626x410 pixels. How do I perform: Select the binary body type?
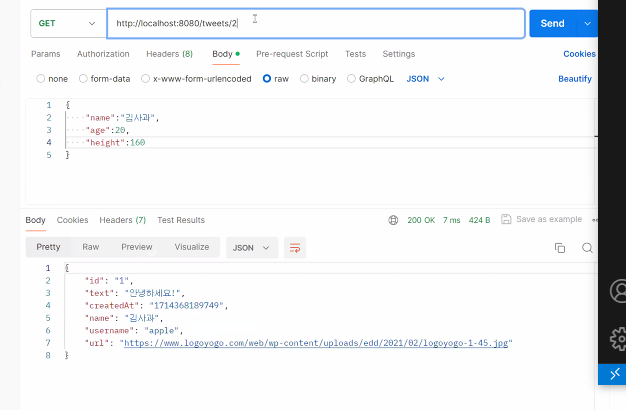click(304, 79)
